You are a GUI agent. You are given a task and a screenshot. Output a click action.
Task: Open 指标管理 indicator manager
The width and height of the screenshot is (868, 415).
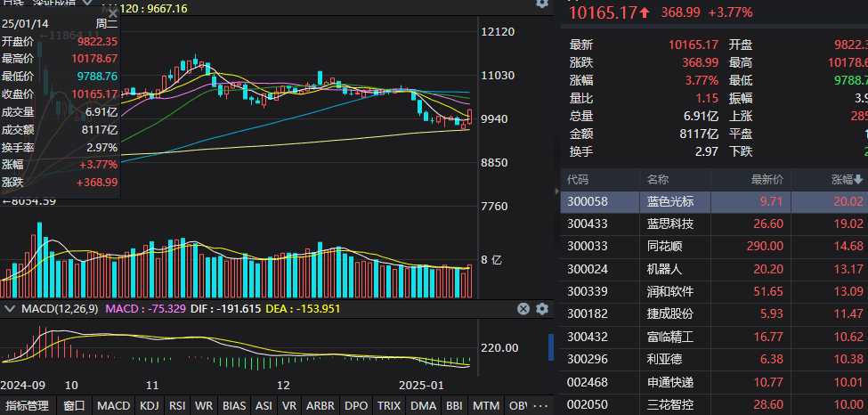[27, 405]
